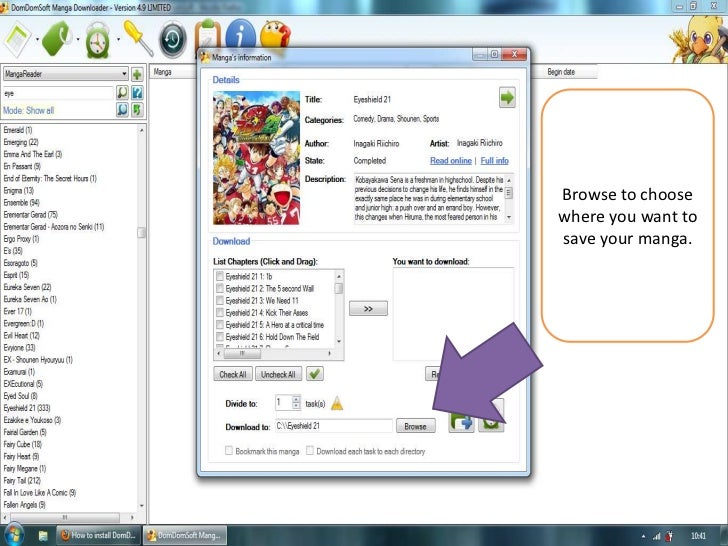
Task: Select Eyed Soul (8) in manga list
Action: (20, 396)
